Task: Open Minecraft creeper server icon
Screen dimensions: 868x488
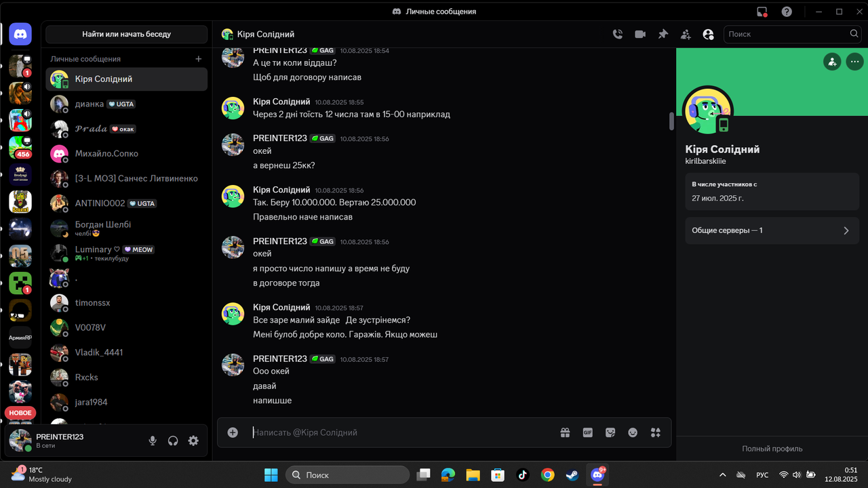Action: (x=20, y=283)
